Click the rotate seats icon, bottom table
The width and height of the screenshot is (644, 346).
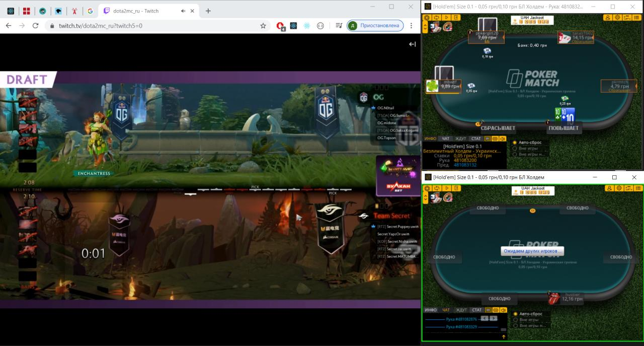[437, 188]
